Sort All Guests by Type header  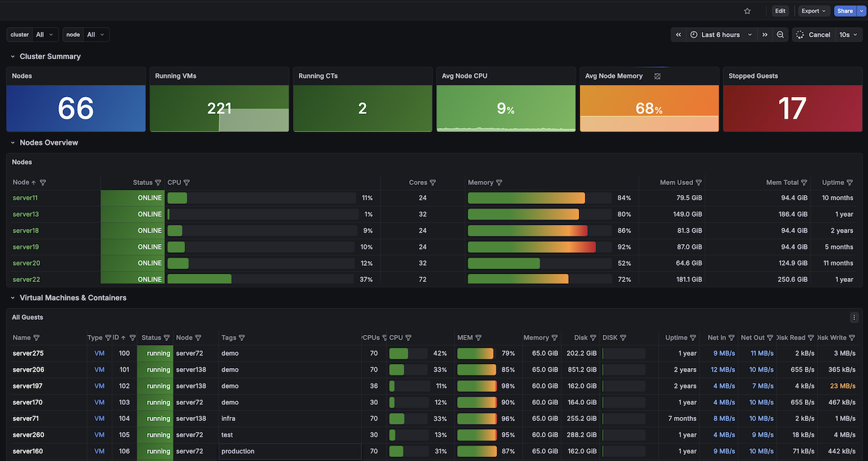(95, 338)
